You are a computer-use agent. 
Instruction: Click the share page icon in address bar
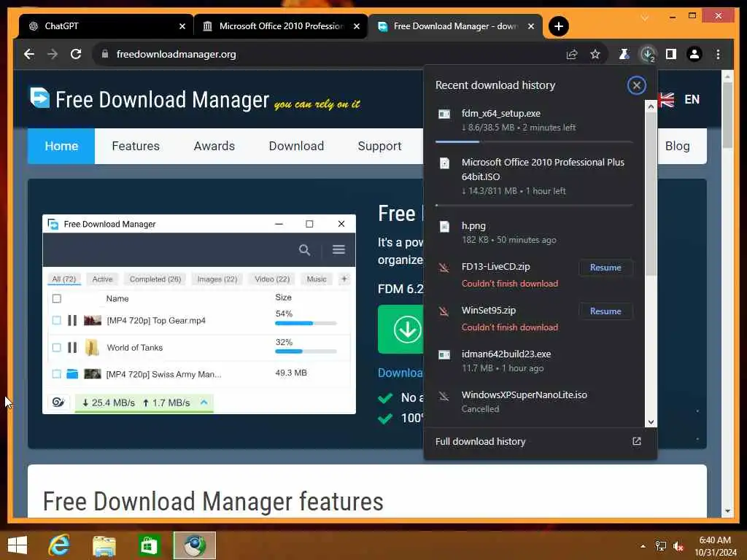[x=572, y=54]
